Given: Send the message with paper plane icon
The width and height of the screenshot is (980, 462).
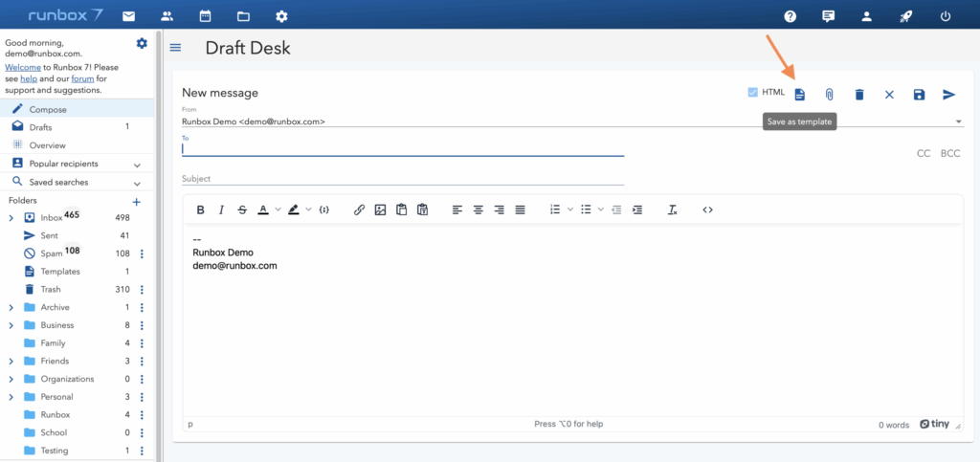Looking at the screenshot, I should (948, 95).
